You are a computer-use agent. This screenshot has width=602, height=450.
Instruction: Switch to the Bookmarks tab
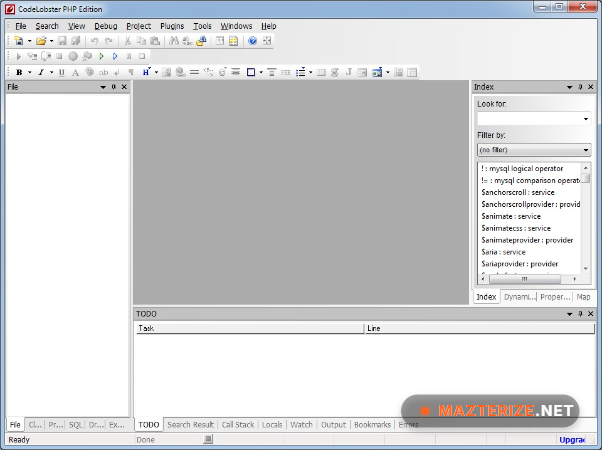(372, 425)
